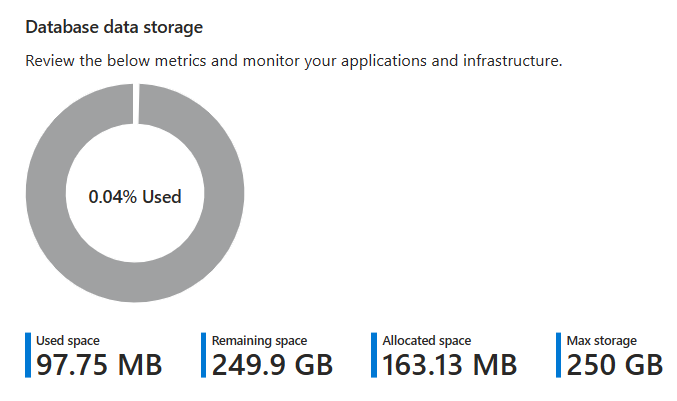Viewport: 677px width, 401px height.
Task: Select the Used space label
Action: [x=68, y=341]
